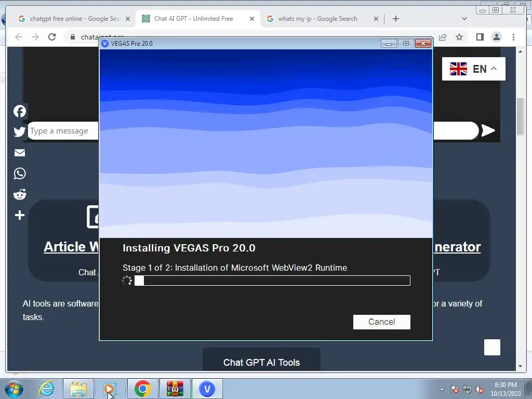Reload the Chrome page
532x399 pixels.
(52, 37)
